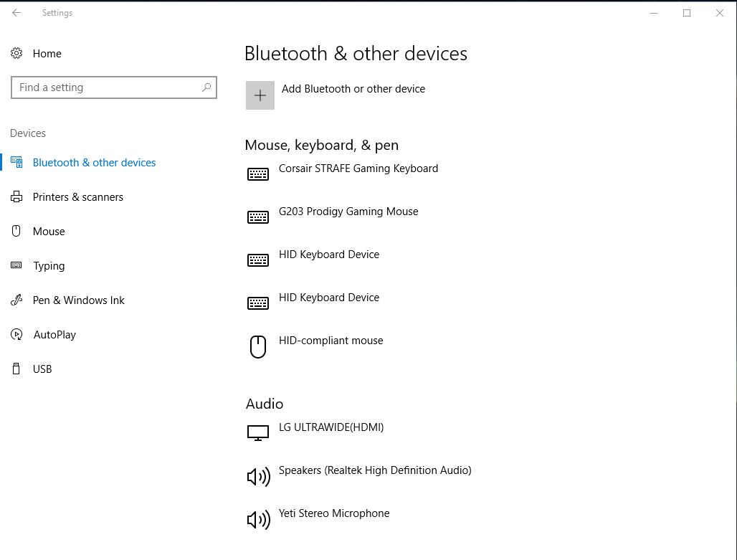Open the Typing settings page

tap(49, 266)
